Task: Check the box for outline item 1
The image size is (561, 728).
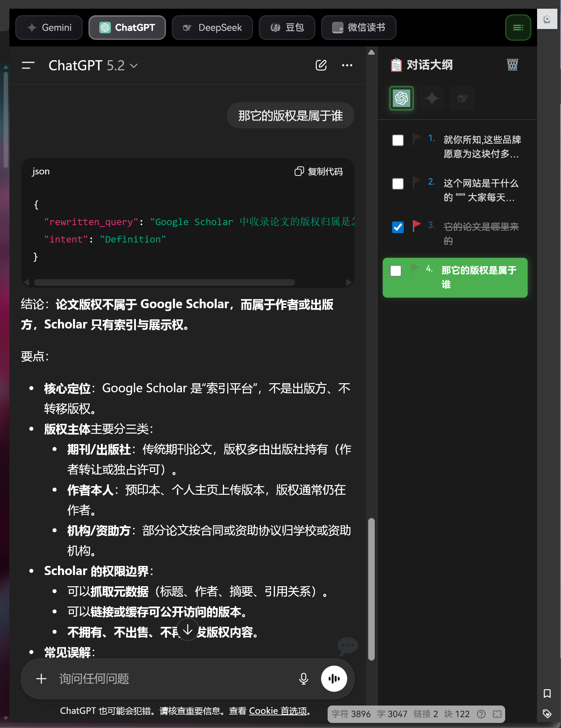Action: [x=398, y=140]
